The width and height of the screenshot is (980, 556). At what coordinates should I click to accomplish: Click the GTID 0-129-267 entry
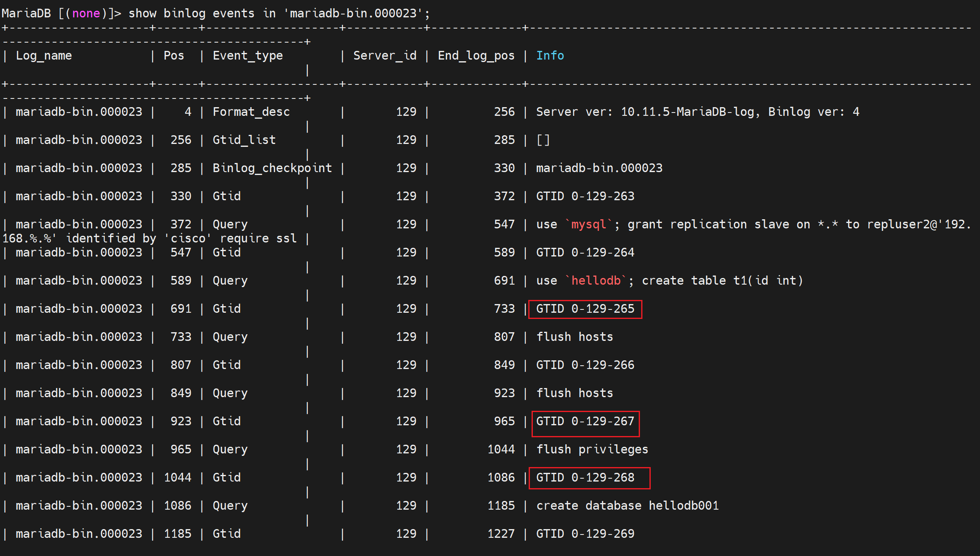(x=585, y=422)
